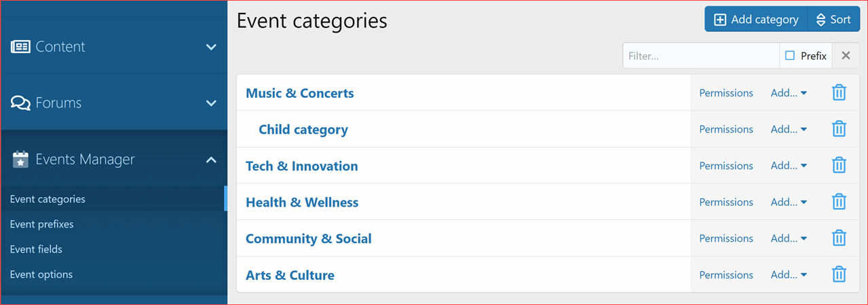Expand the Content sidebar section
This screenshot has width=868, height=305.
coord(211,47)
